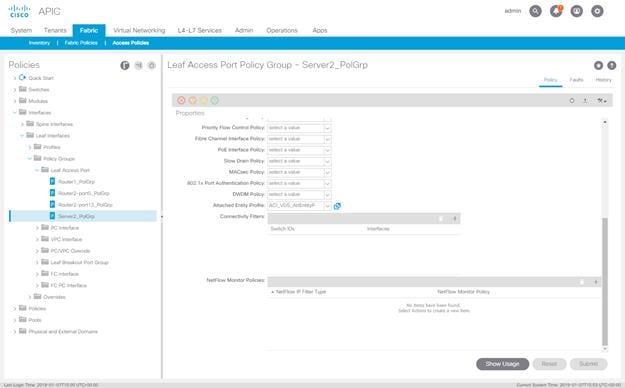Collapse the Interfaces folder
The image size is (625, 388).
15,112
